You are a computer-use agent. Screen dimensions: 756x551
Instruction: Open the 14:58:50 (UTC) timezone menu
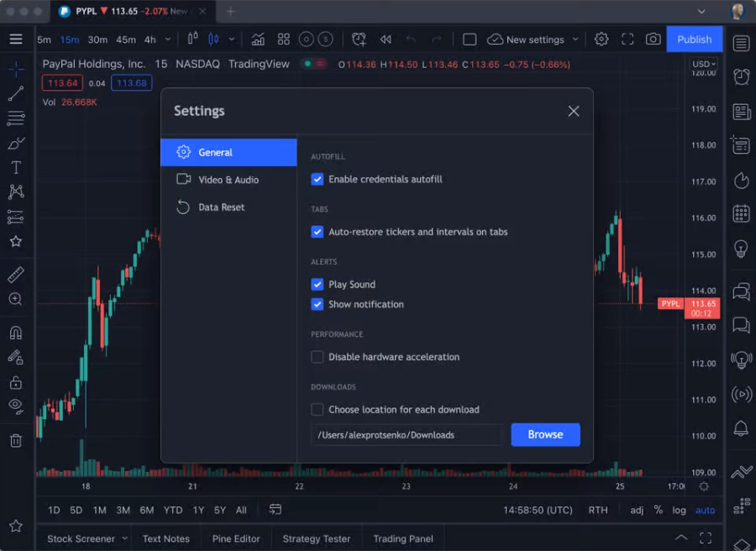[x=538, y=510]
